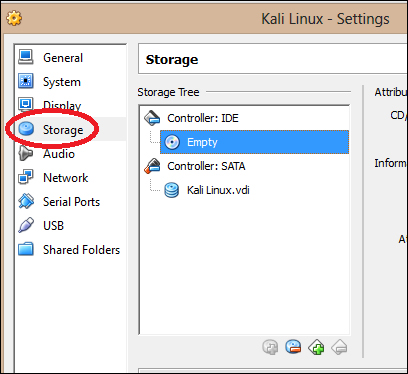The image size is (408, 374).
Task: Click the grayed Add Attachment button
Action: pyautogui.click(x=270, y=347)
